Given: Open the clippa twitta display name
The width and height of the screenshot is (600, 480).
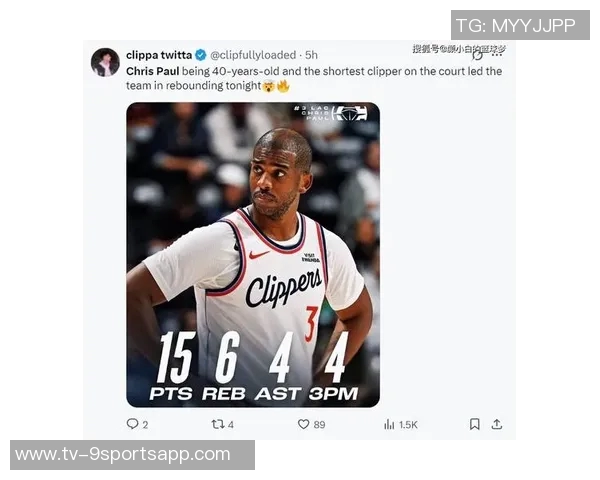Looking at the screenshot, I should click(x=159, y=55).
